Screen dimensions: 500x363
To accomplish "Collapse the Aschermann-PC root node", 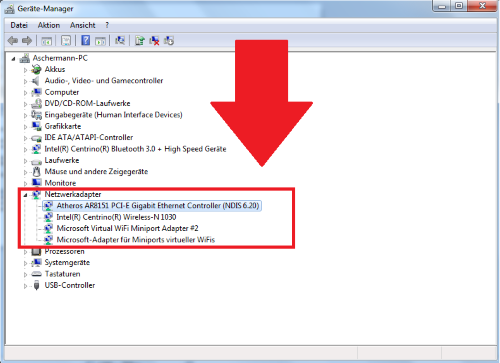I will (x=13, y=59).
